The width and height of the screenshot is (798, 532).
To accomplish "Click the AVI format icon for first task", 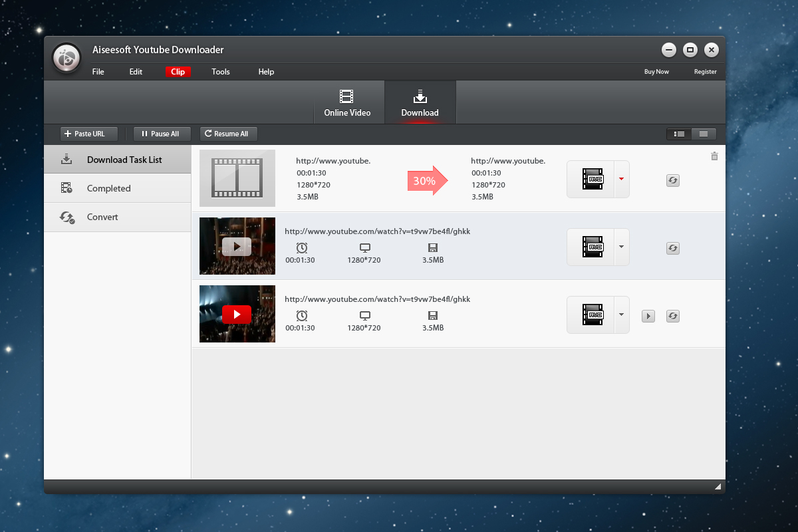I will (x=591, y=180).
